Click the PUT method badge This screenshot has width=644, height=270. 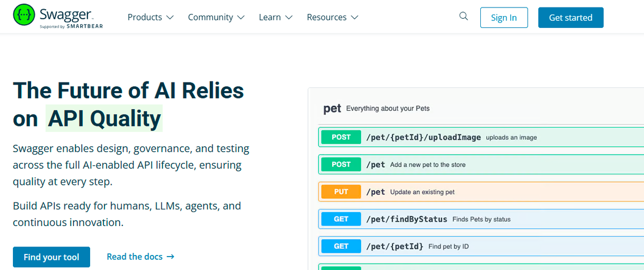[341, 192]
